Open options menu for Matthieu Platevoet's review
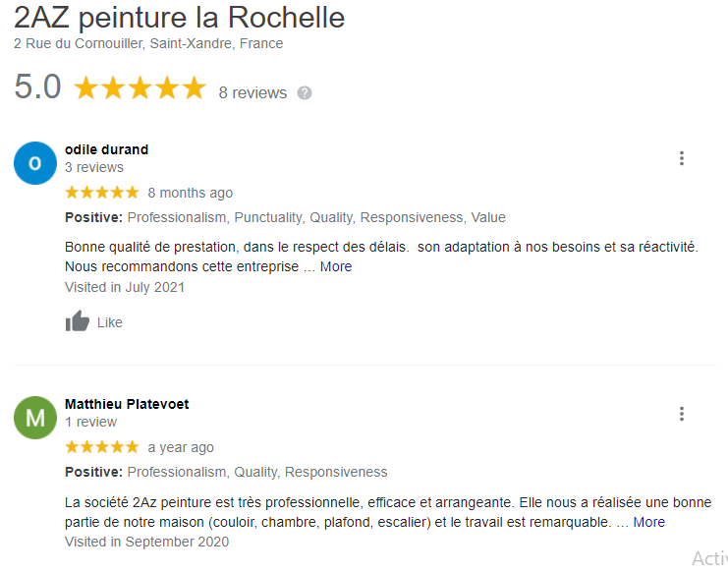The width and height of the screenshot is (728, 573). 681,414
